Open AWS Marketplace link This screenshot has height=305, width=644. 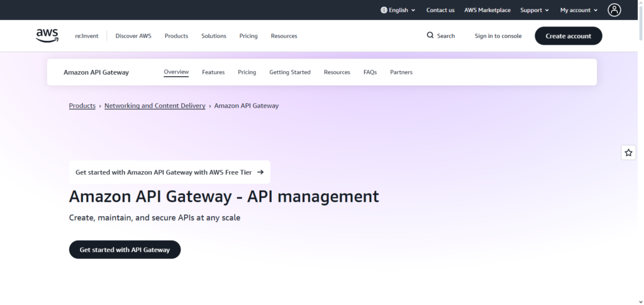tap(487, 10)
